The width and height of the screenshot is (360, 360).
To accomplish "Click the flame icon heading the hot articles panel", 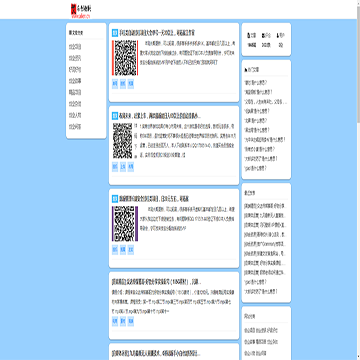I will [x=246, y=70].
